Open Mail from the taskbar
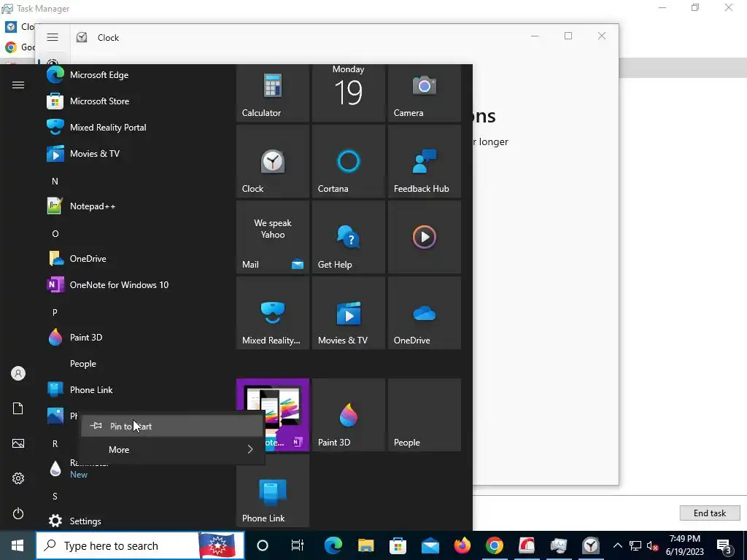 click(430, 545)
